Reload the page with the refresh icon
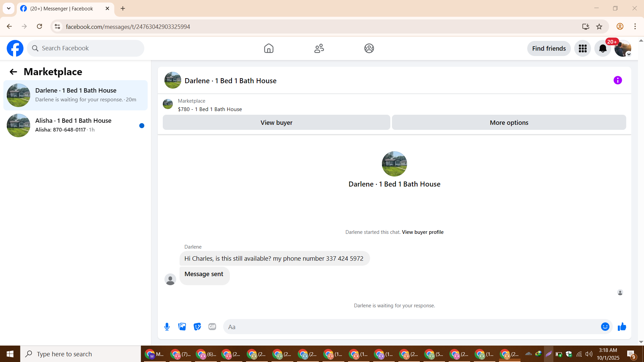The width and height of the screenshot is (644, 362). (x=40, y=27)
